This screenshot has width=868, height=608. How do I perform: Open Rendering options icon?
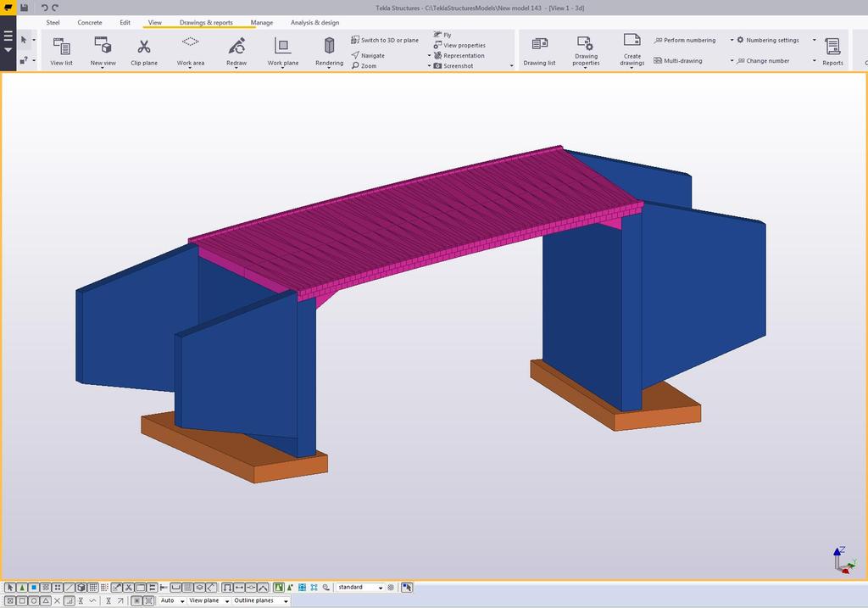pyautogui.click(x=330, y=46)
